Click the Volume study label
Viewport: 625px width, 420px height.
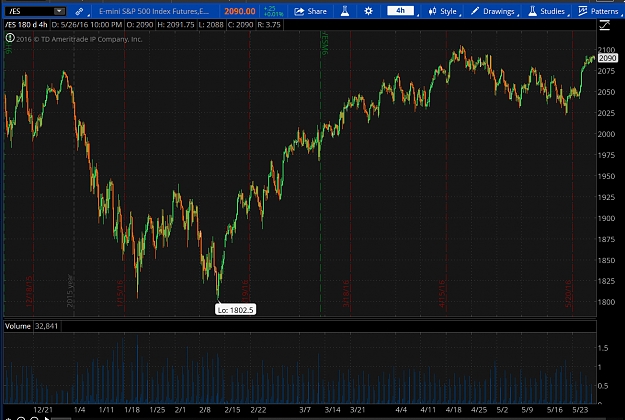(x=18, y=326)
